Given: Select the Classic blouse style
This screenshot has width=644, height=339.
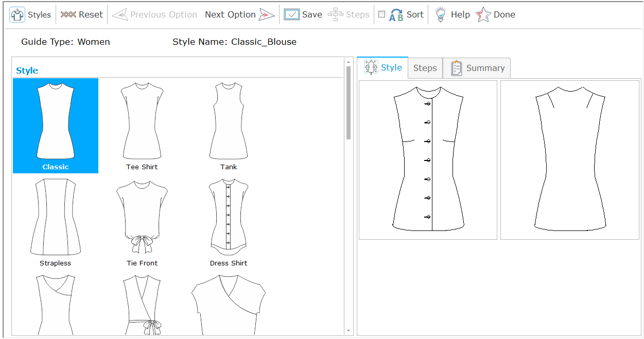Looking at the screenshot, I should point(56,126).
